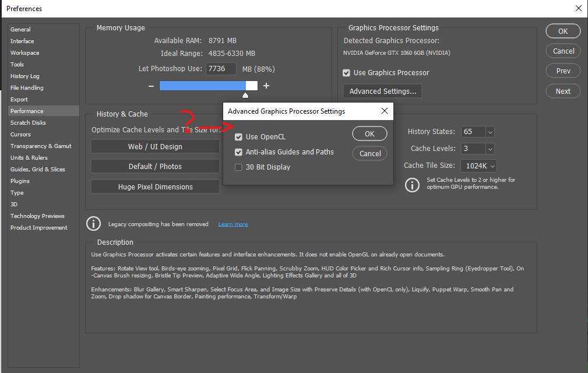
Task: Toggle the Use Graphics Processor checkbox
Action: coord(346,73)
